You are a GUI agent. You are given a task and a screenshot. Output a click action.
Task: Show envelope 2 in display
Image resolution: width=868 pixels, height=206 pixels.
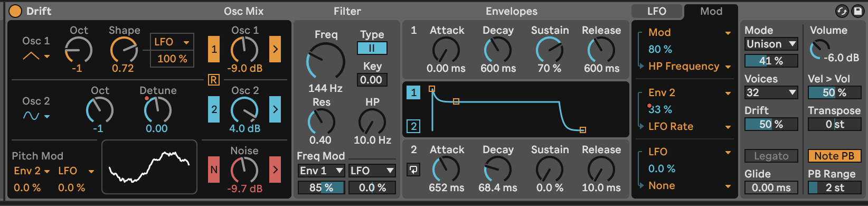413,126
